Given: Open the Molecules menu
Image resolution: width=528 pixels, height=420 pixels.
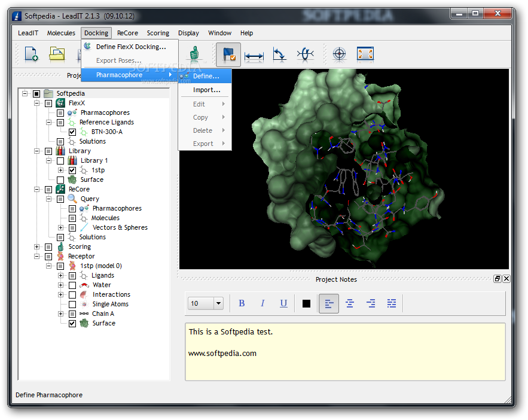Looking at the screenshot, I should pos(61,33).
